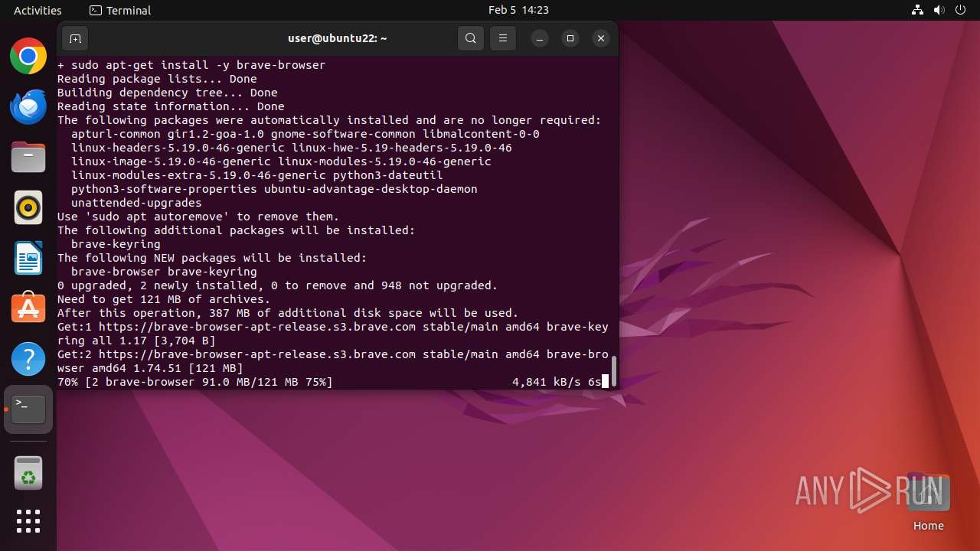Click the 'automatically installed and no longer required' line
Screen dimensions: 980x551
[x=329, y=120]
